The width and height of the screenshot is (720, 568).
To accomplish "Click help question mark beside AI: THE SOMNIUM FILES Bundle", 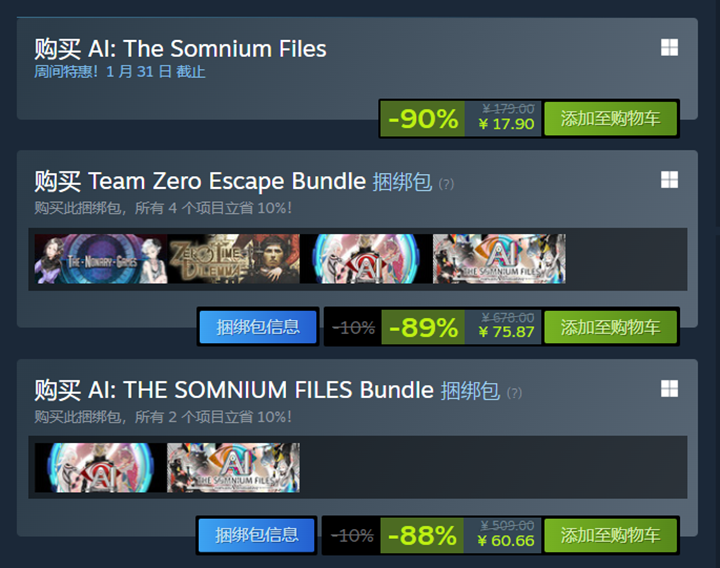I will tap(514, 392).
